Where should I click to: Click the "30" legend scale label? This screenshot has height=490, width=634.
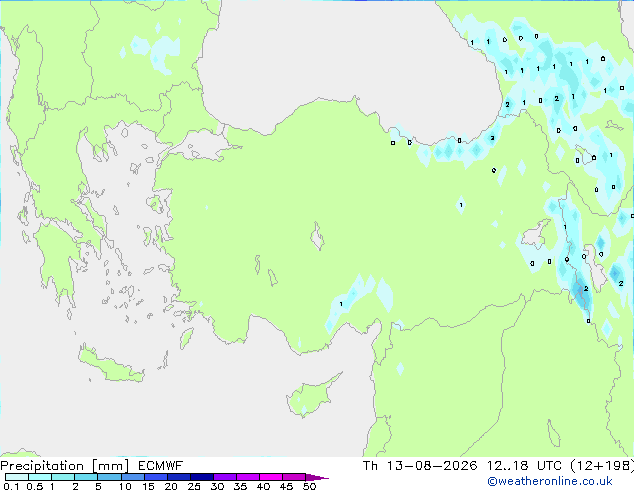217,486
